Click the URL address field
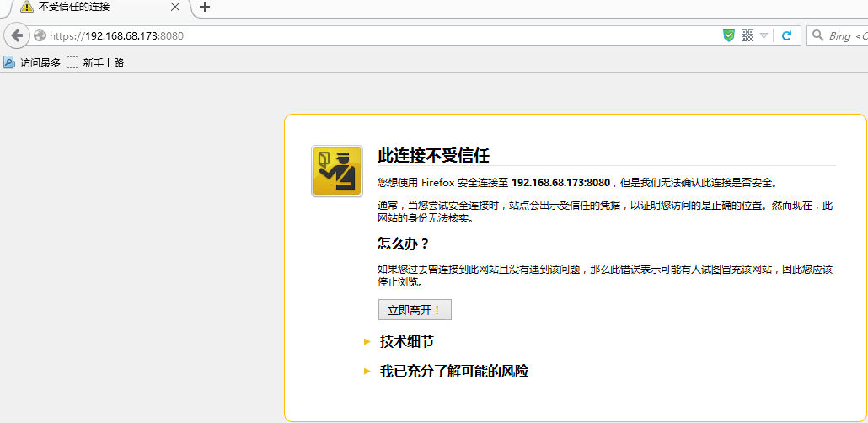The image size is (868, 423). pos(382,36)
